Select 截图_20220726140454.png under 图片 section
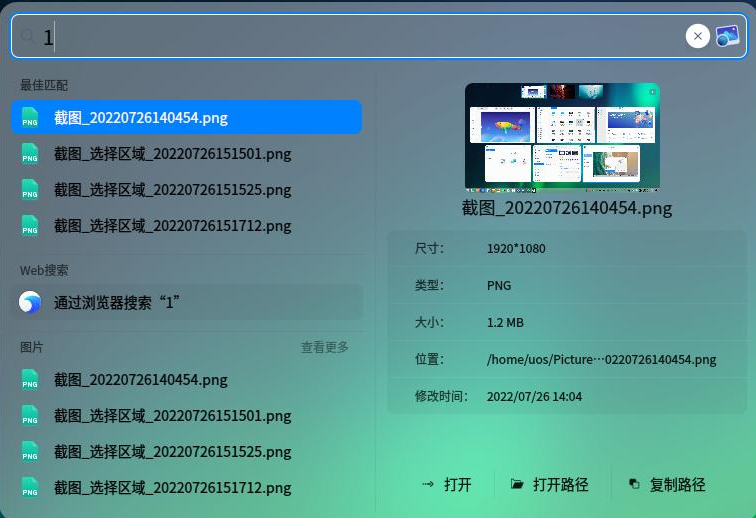The image size is (756, 518). [x=187, y=380]
